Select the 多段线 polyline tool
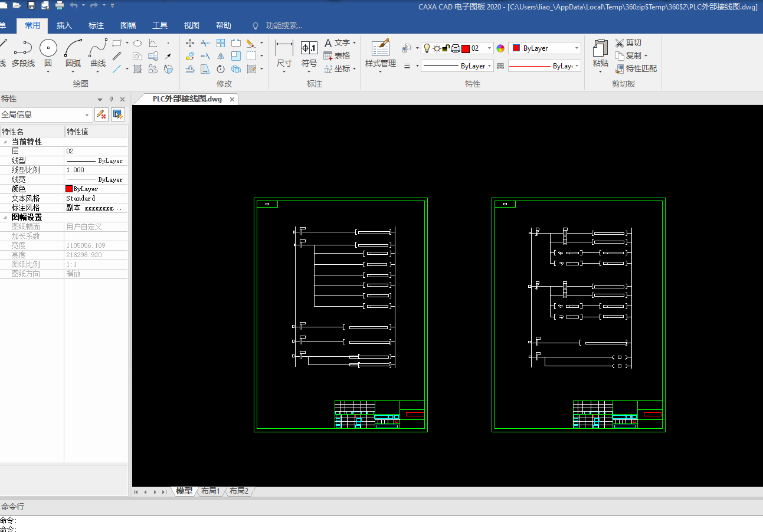The width and height of the screenshot is (763, 532). [x=22, y=48]
